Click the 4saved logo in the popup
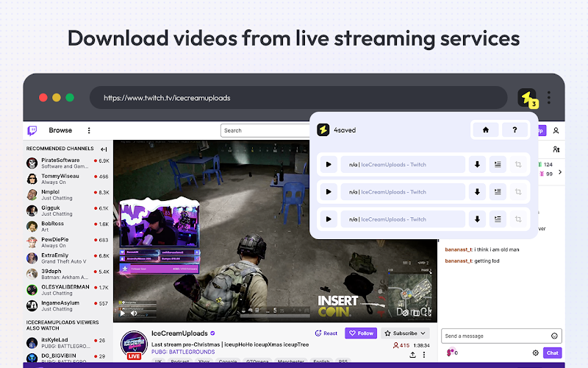The width and height of the screenshot is (588, 368). [323, 130]
